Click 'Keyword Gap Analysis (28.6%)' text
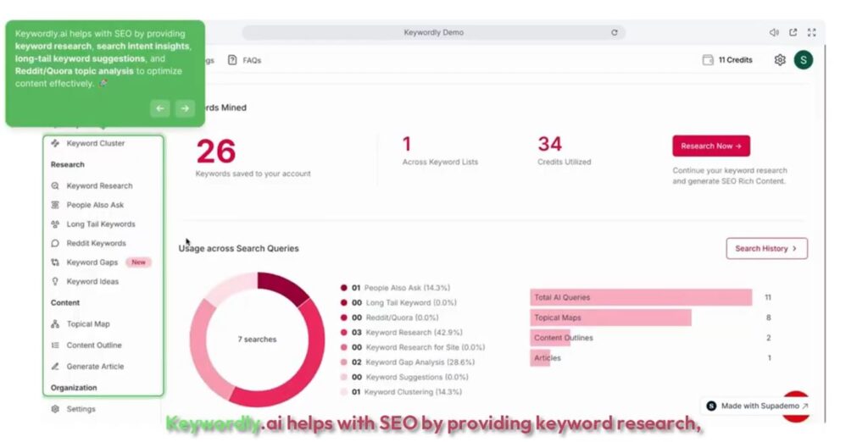The height and width of the screenshot is (442, 868). point(420,362)
